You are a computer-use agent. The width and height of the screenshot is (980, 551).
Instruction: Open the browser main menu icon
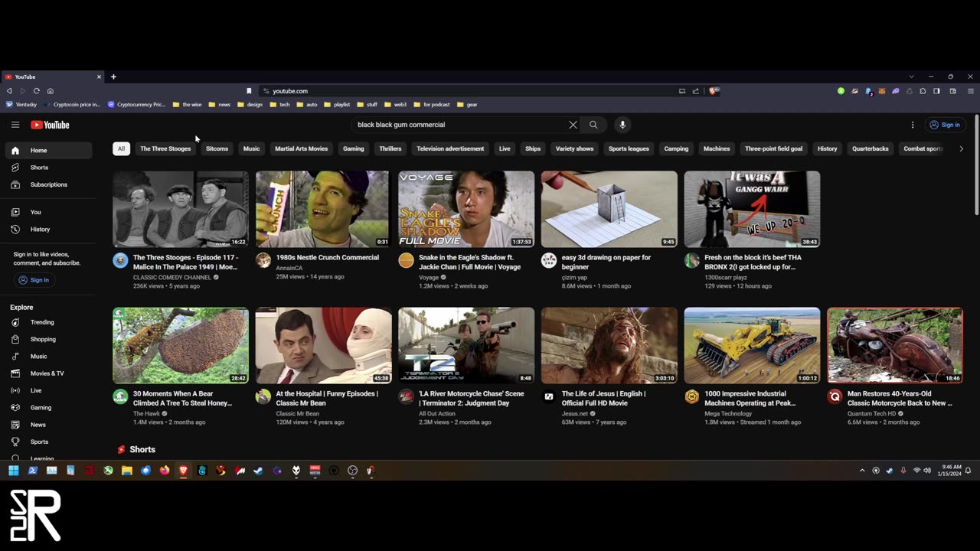coord(970,91)
